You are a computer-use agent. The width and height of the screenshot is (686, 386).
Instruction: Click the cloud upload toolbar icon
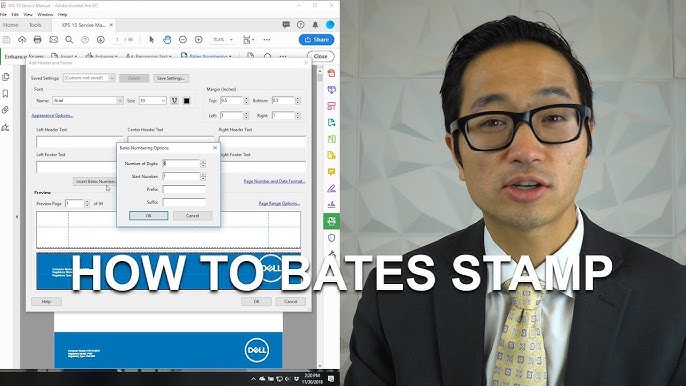click(22, 40)
